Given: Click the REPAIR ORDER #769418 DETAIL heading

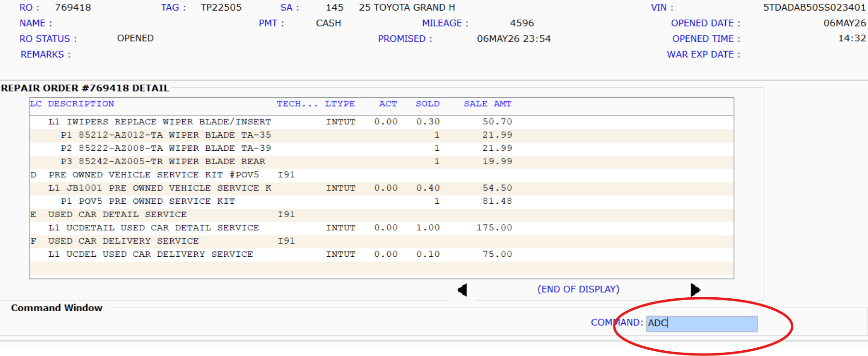Looking at the screenshot, I should click(x=85, y=88).
